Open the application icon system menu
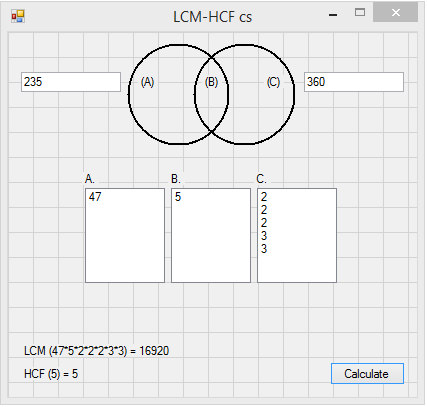 tap(18, 16)
